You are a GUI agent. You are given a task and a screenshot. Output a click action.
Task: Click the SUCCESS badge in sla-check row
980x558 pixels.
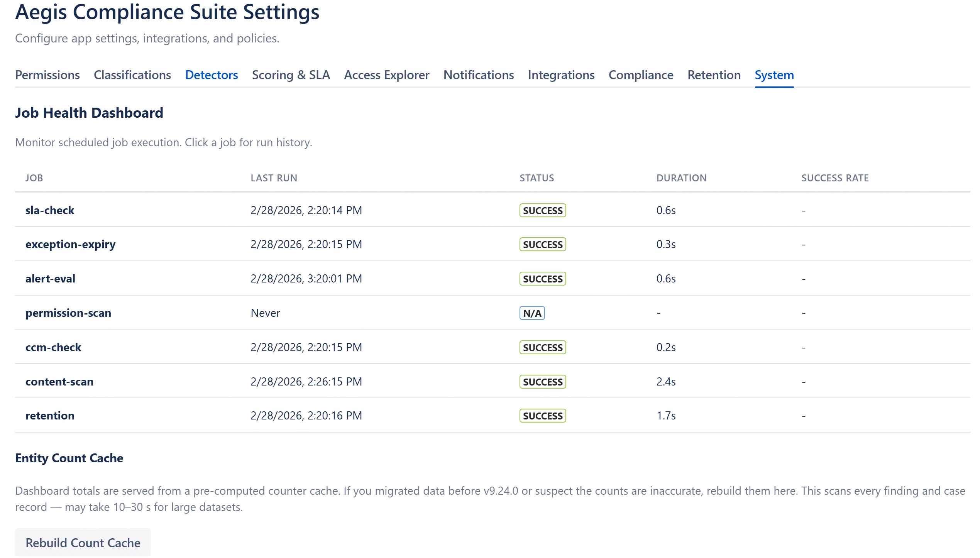[x=543, y=210]
